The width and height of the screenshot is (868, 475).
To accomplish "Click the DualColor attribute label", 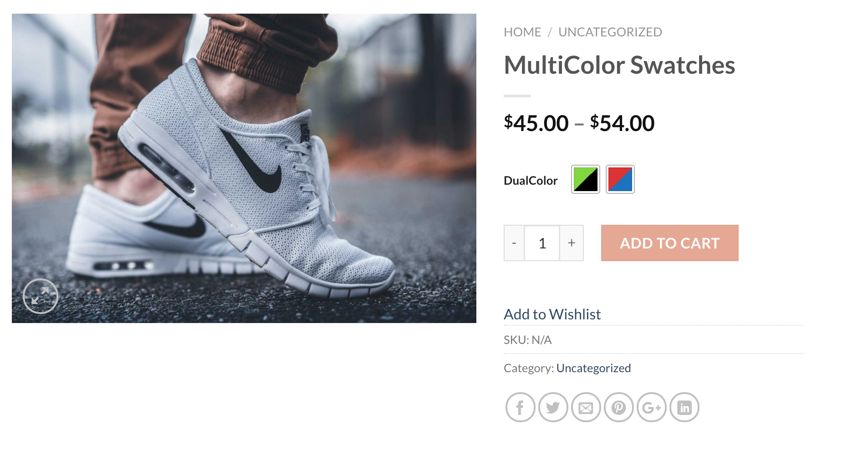I will point(531,181).
